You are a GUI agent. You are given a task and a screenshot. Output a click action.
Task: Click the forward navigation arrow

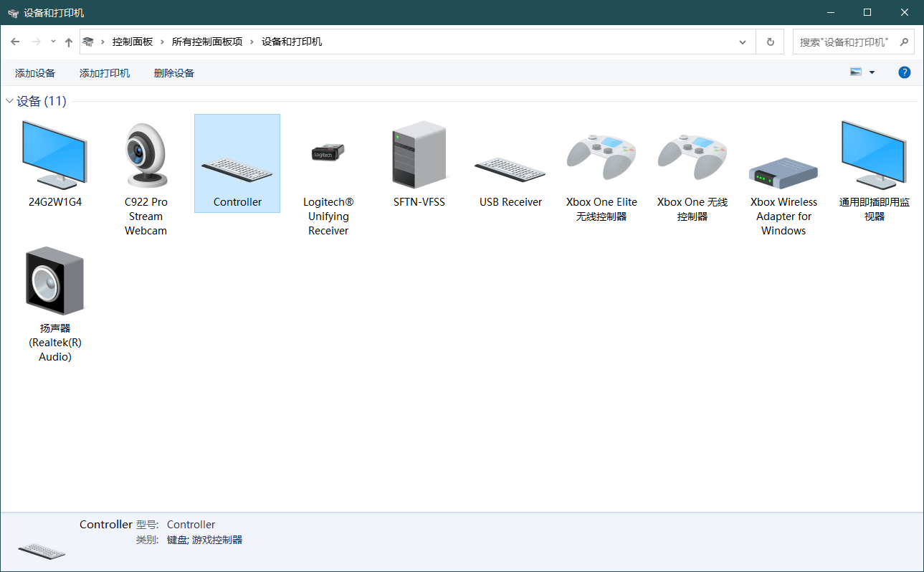(x=36, y=42)
